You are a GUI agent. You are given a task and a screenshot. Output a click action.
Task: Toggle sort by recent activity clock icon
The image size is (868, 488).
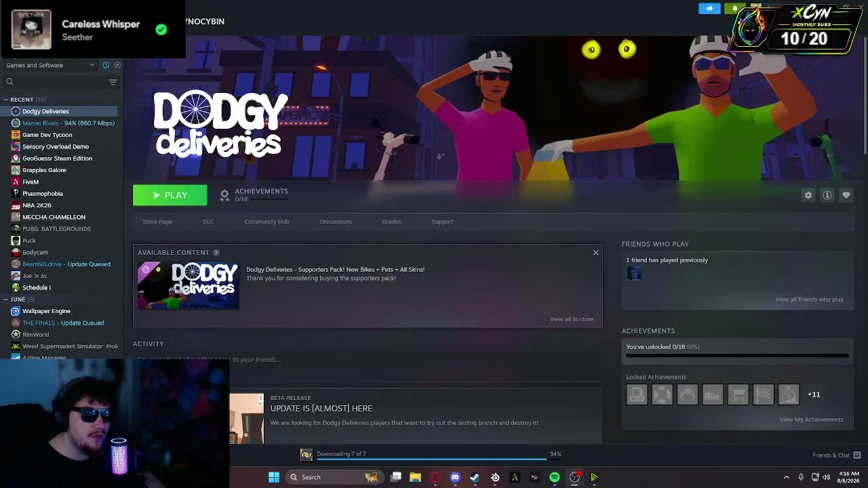[x=106, y=65]
